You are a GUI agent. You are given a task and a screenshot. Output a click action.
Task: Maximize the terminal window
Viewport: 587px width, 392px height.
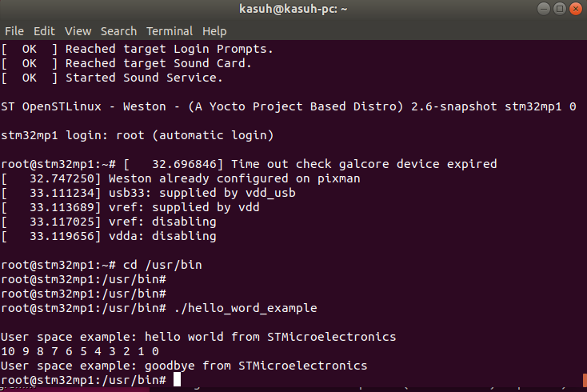pos(560,9)
